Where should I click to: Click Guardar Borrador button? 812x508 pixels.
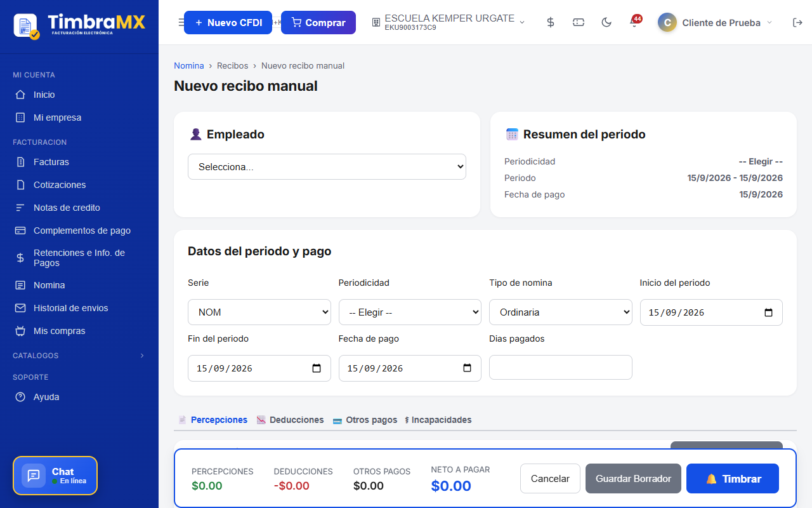(633, 479)
